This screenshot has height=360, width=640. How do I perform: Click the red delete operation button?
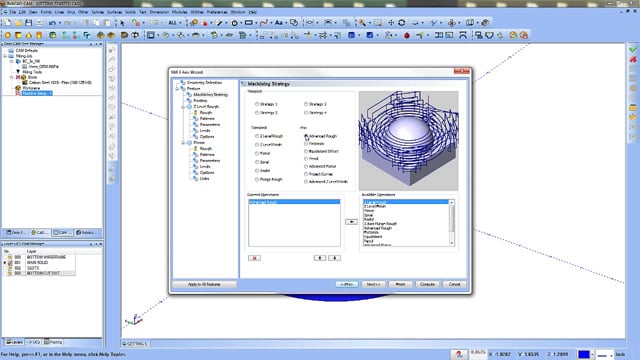point(254,258)
